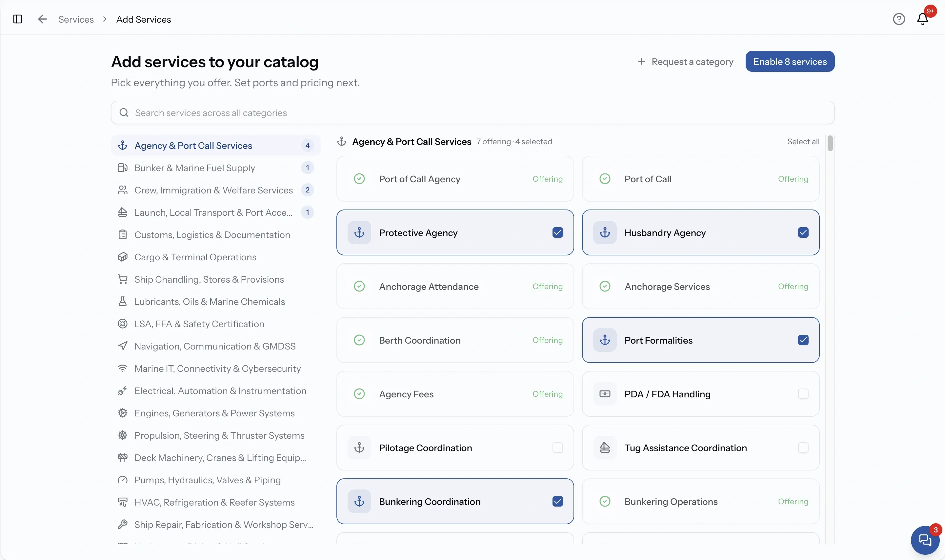Go to Services breadcrumb
This screenshot has width=945, height=560.
point(76,19)
